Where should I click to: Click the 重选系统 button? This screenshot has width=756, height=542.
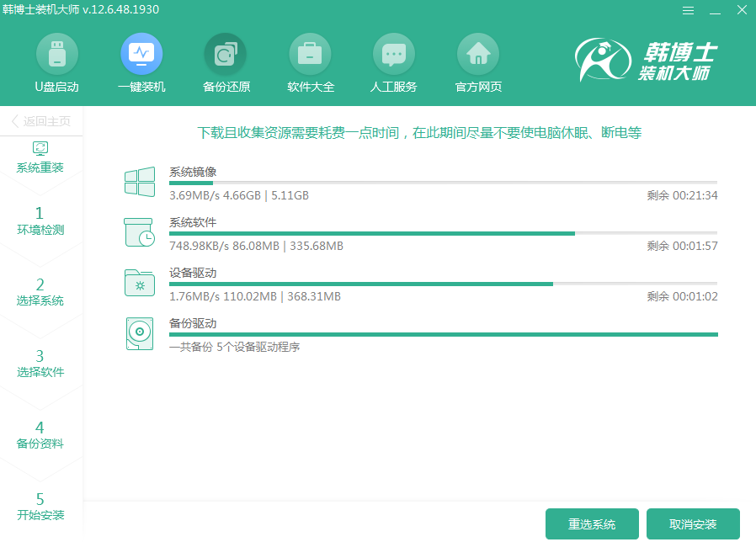(x=592, y=523)
